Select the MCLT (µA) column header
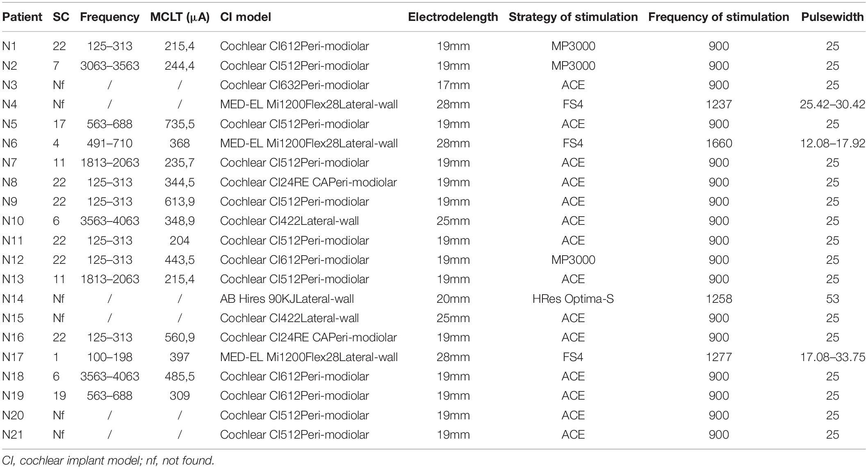The width and height of the screenshot is (868, 469). pyautogui.click(x=180, y=17)
